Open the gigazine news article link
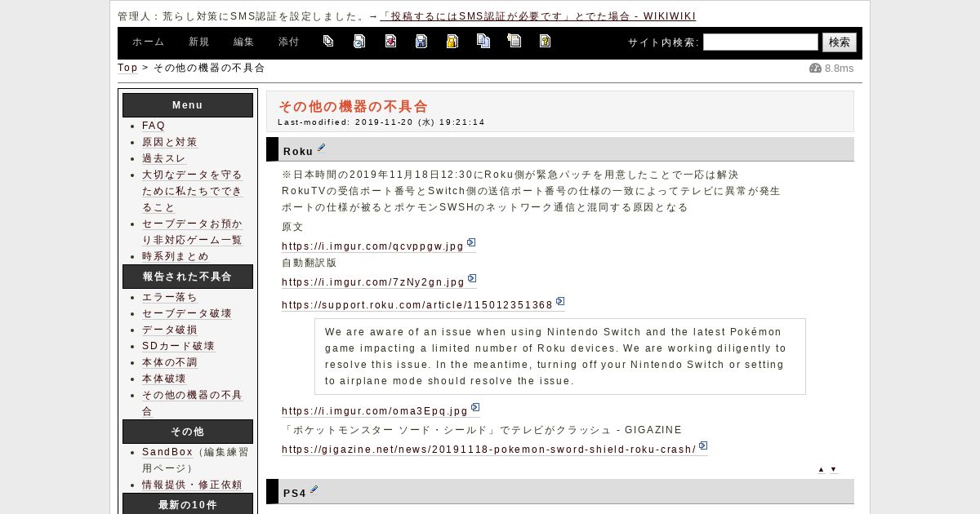 coord(489,450)
